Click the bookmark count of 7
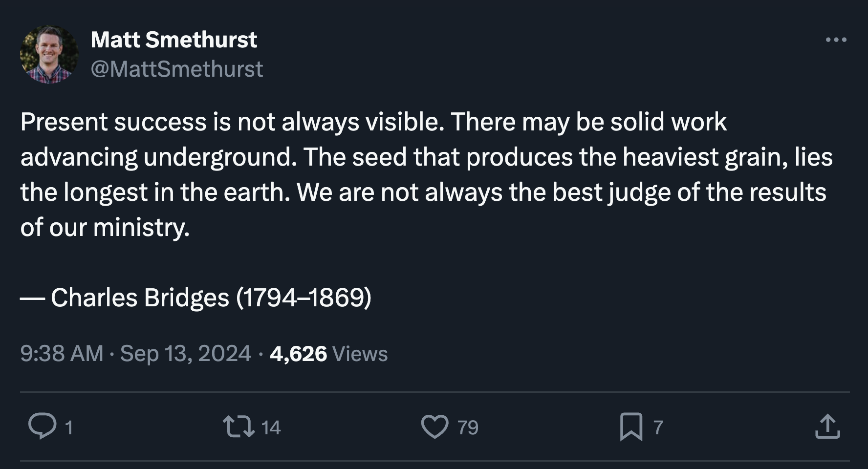Viewport: 868px width, 469px height. point(658,427)
